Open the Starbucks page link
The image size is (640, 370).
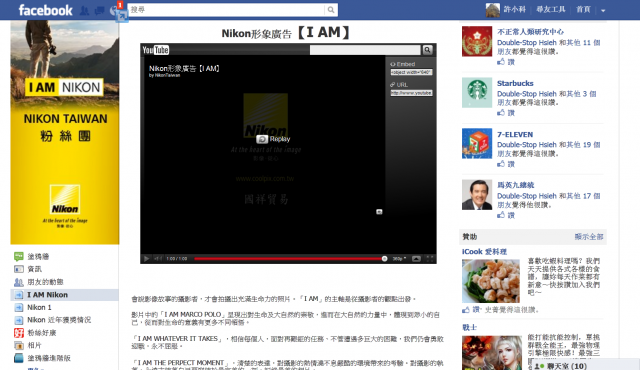[x=515, y=83]
